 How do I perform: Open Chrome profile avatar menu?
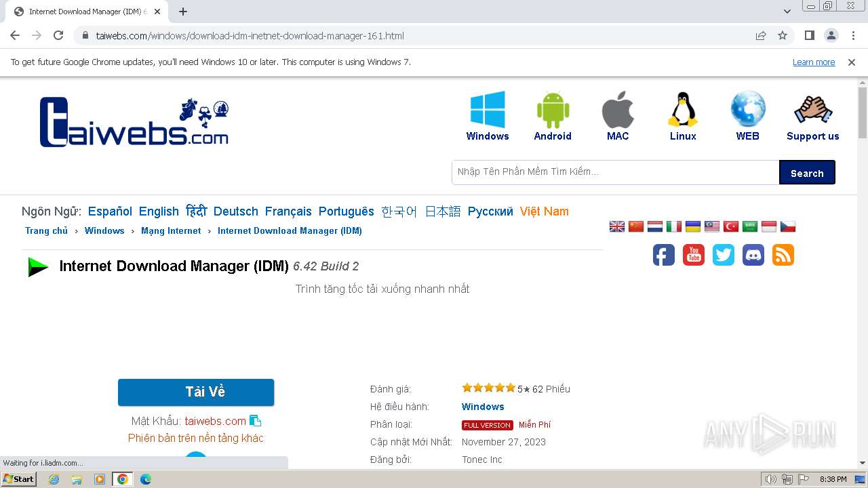pos(831,35)
